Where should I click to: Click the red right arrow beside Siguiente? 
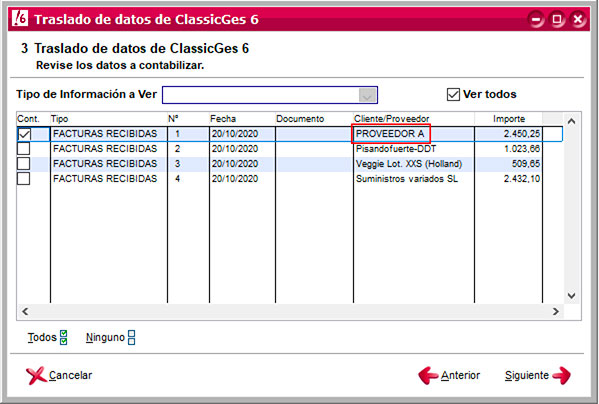coord(561,375)
